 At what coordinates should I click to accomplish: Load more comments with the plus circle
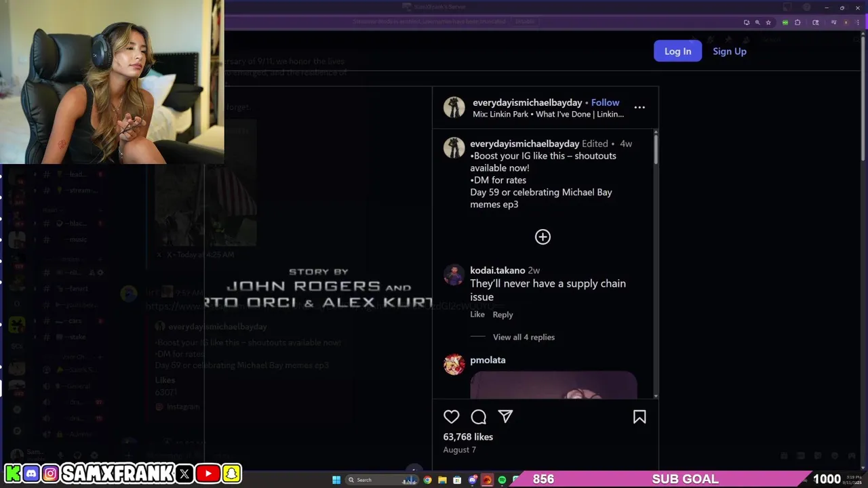tap(542, 237)
